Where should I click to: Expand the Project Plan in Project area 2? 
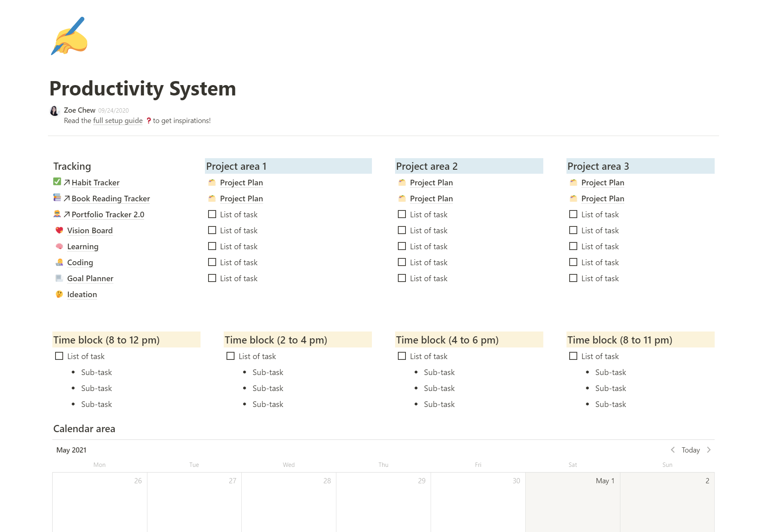(431, 183)
